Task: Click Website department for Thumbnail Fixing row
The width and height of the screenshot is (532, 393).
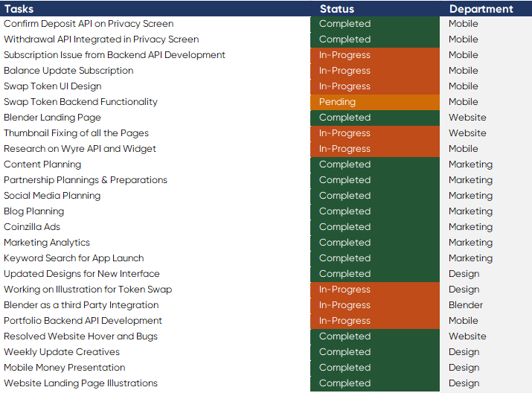Action: point(486,133)
